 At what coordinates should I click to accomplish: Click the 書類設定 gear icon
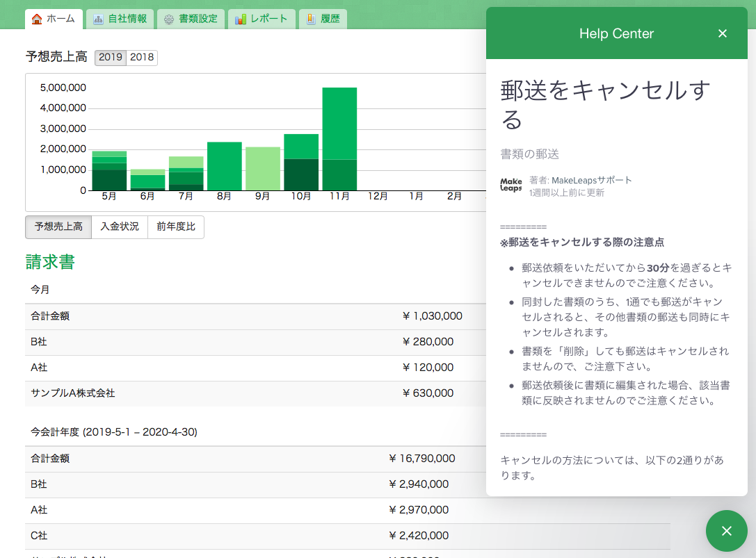point(169,19)
